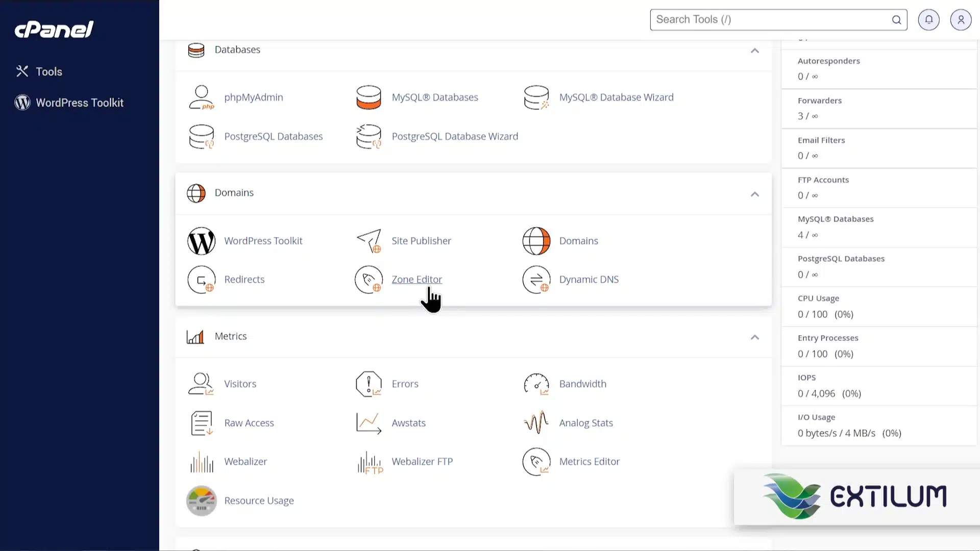Click the Webalizer bars icon
The width and height of the screenshot is (980, 551).
point(202,462)
